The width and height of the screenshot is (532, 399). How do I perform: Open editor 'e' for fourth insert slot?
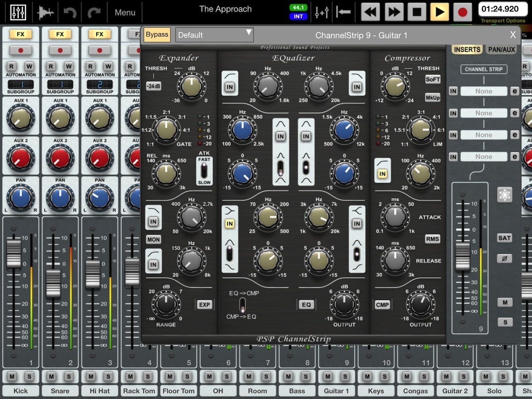[514, 156]
